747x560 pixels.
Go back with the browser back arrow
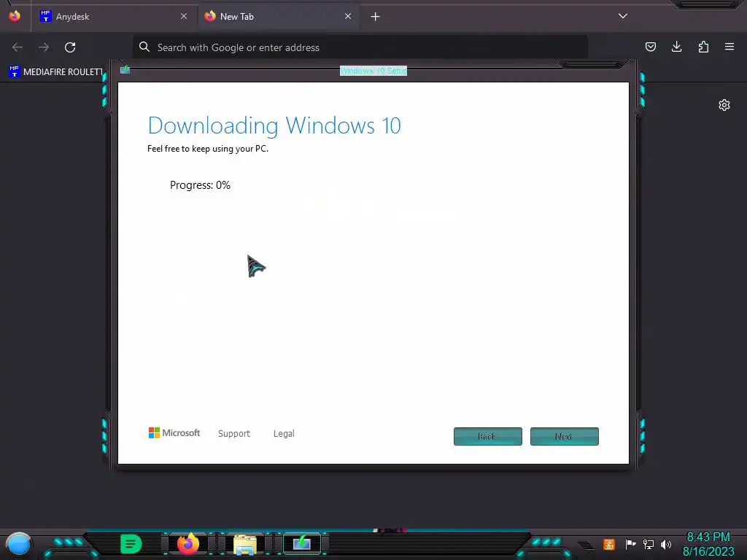[x=18, y=47]
